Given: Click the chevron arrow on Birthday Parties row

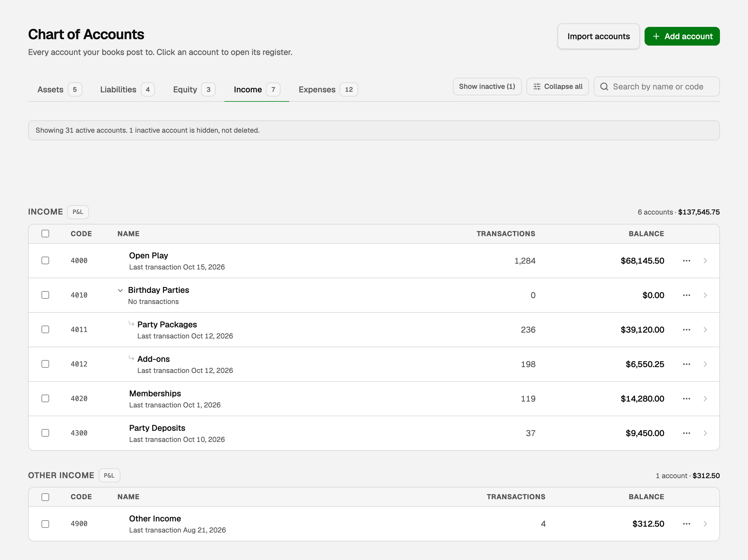Looking at the screenshot, I should pyautogui.click(x=705, y=295).
